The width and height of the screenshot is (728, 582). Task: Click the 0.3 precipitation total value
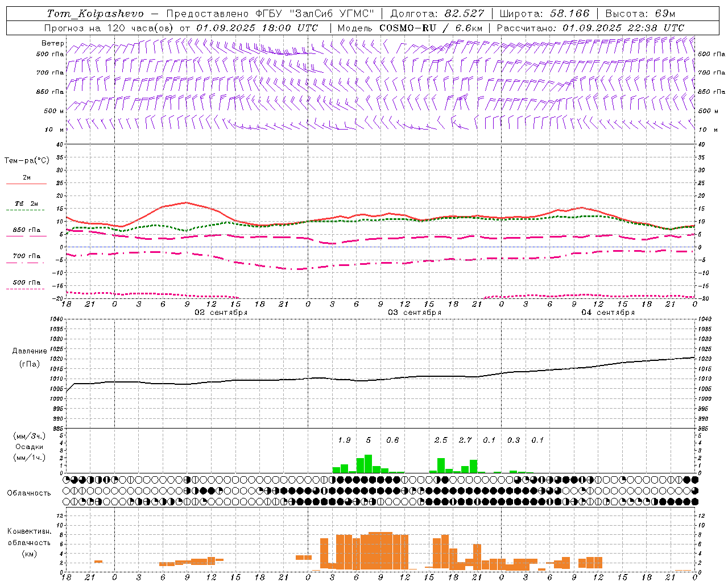click(514, 440)
